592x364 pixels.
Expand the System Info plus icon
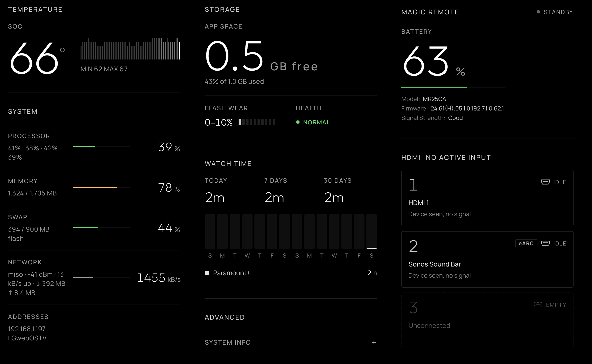(x=373, y=342)
